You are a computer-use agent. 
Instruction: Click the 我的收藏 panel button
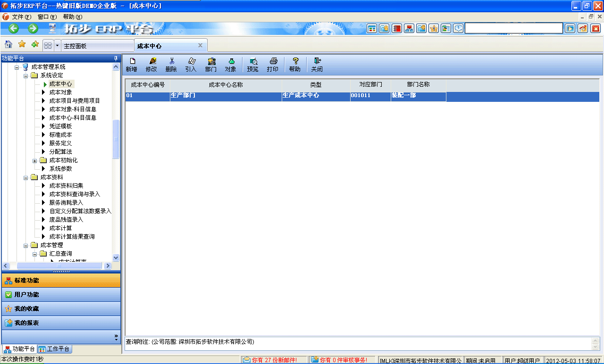tap(61, 308)
